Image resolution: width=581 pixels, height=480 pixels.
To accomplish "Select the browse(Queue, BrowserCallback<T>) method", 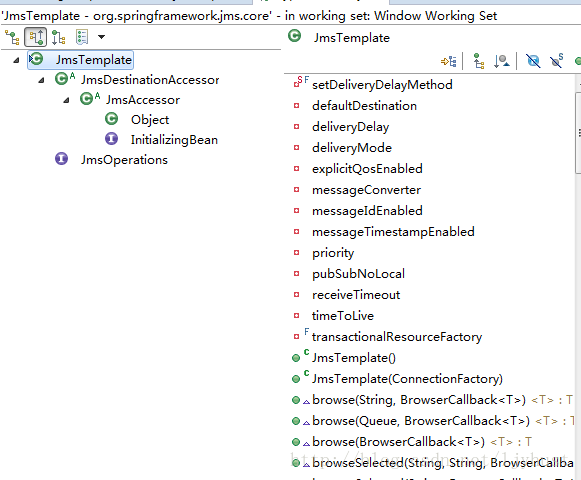I will coord(421,421).
